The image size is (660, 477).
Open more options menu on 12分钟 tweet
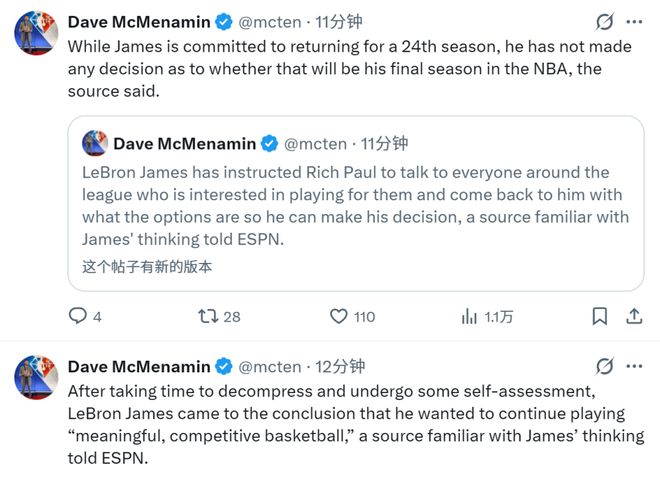pos(634,366)
